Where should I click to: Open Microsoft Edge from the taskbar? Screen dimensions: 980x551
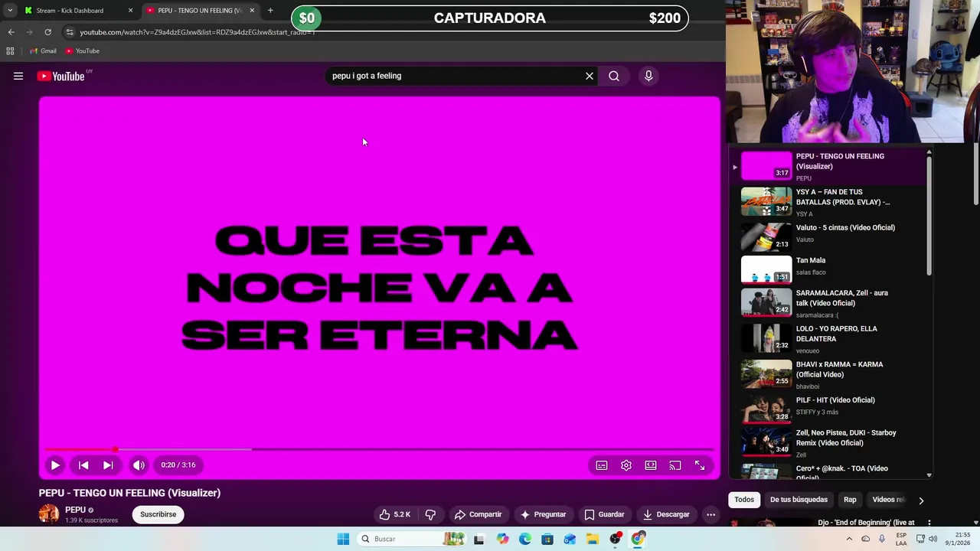click(524, 539)
